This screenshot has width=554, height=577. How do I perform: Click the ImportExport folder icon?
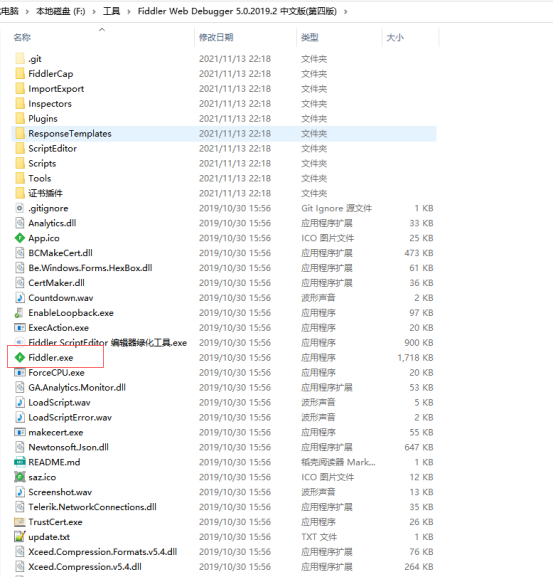pos(20,88)
